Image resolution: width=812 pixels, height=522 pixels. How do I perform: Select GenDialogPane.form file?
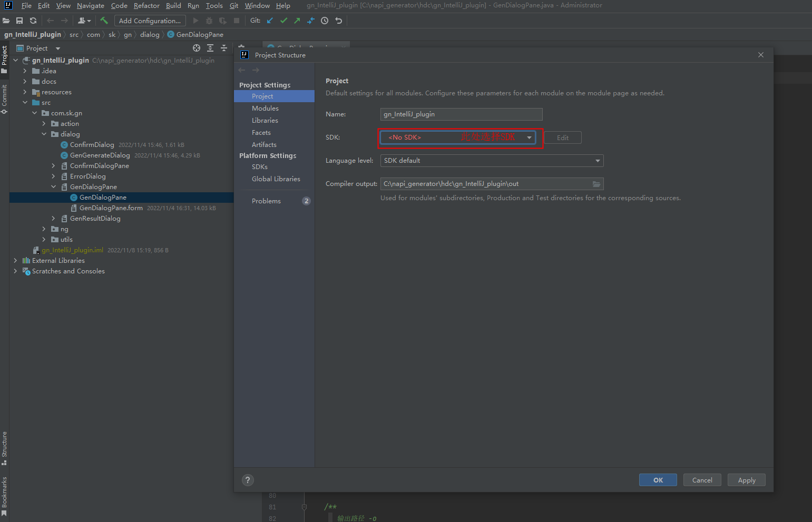click(x=111, y=208)
